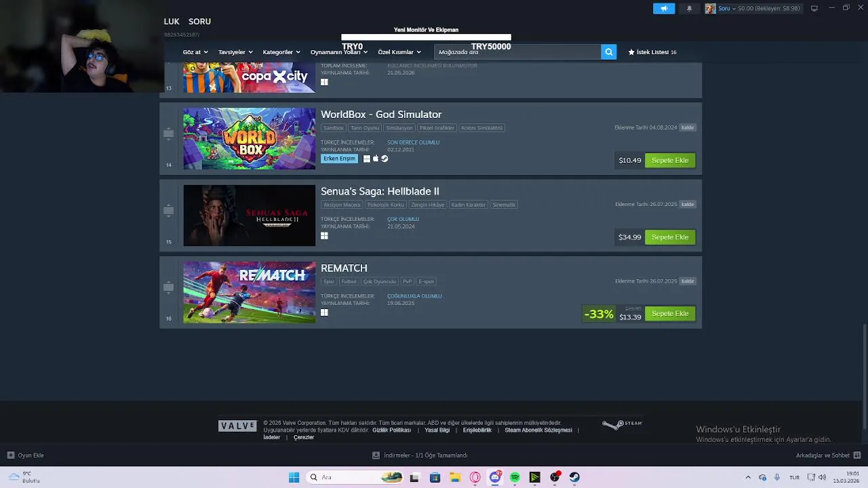Viewport: 868px width, 488px height.
Task: Grab the reorder handle for Senua's Saga row
Action: point(169,210)
